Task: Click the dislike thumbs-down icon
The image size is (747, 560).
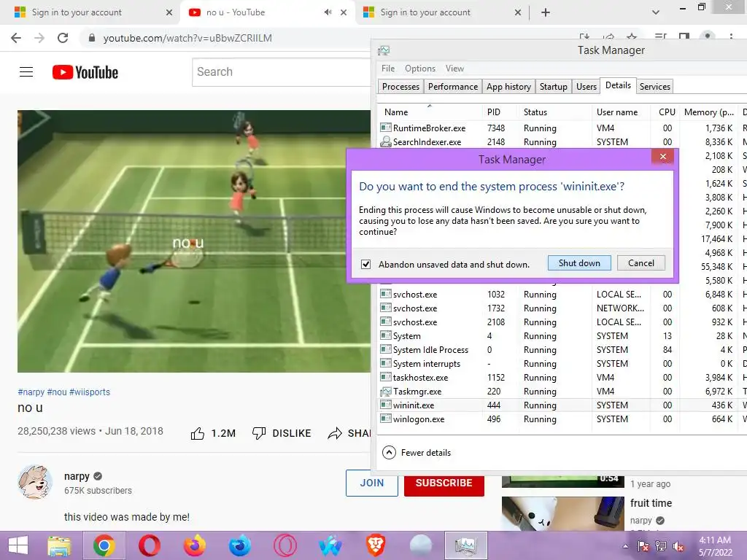Action: (x=259, y=433)
